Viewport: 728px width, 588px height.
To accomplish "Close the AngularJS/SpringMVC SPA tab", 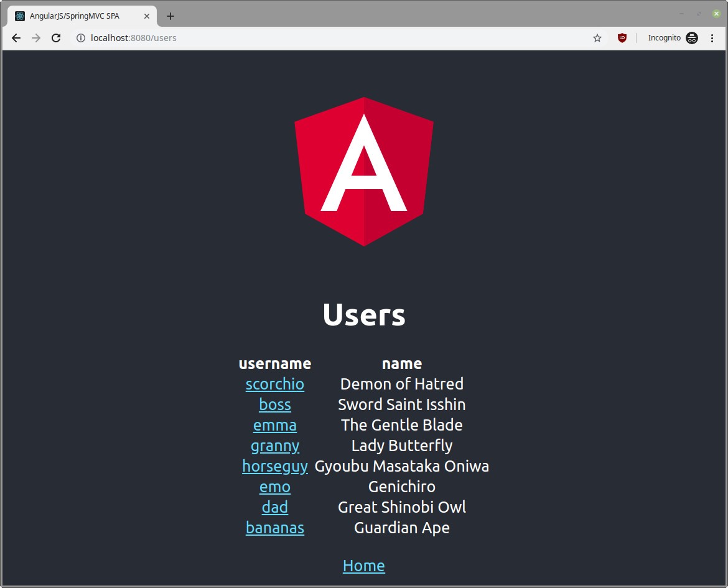I will coord(147,16).
